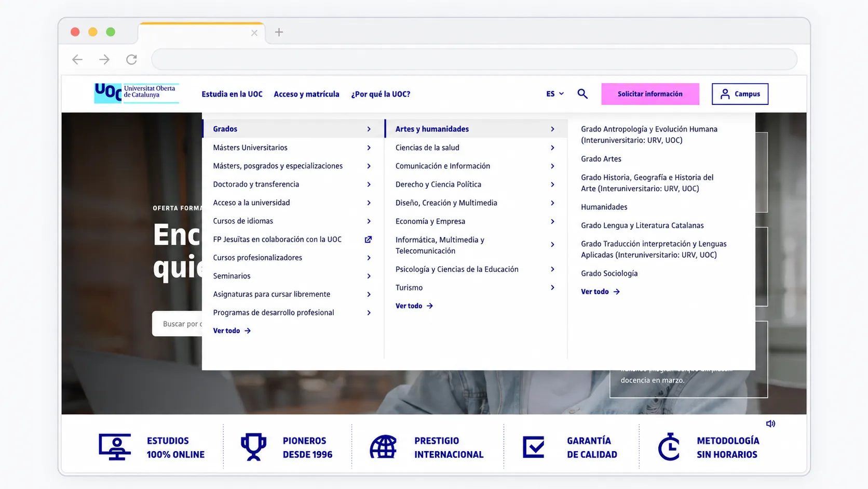Viewport: 868px width, 489px height.
Task: Click Ver todo under Grado Sociología
Action: click(x=600, y=292)
